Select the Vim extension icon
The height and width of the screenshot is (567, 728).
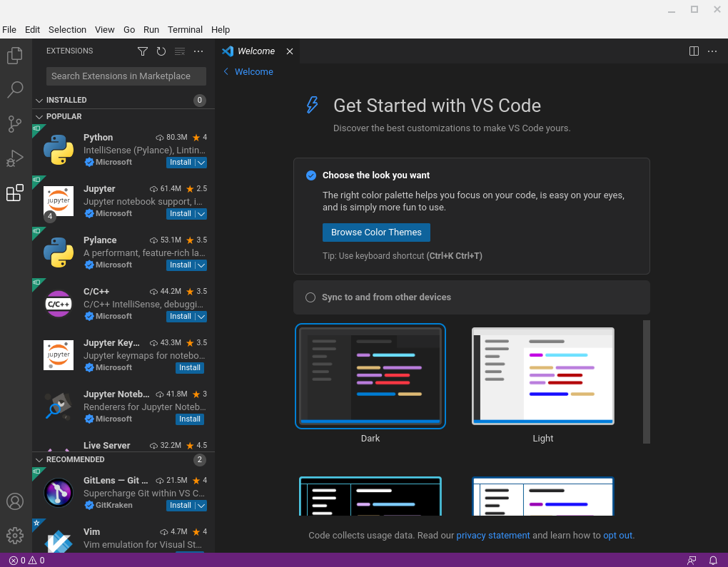(59, 541)
